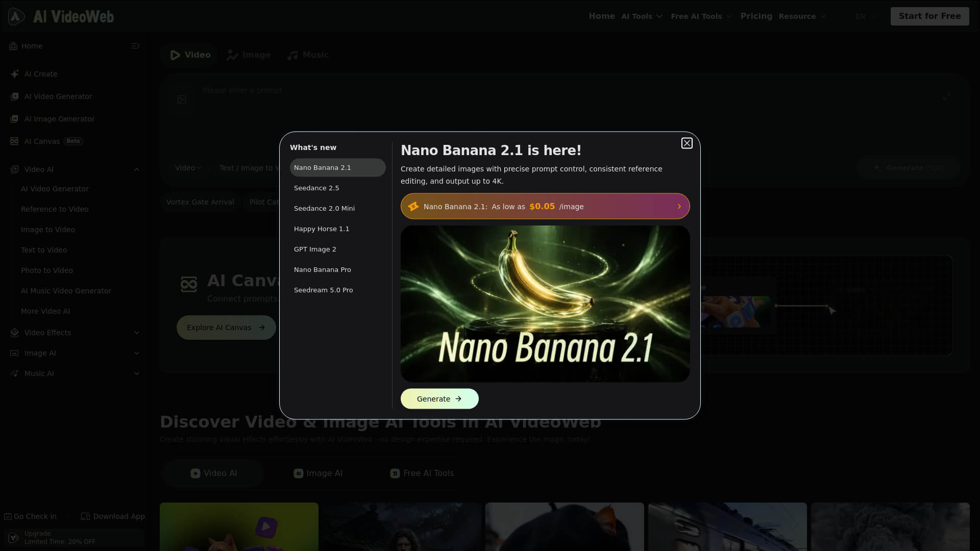Select Seedance 2.5 in What's new list
Viewport: 980px width, 551px height.
[x=337, y=188]
